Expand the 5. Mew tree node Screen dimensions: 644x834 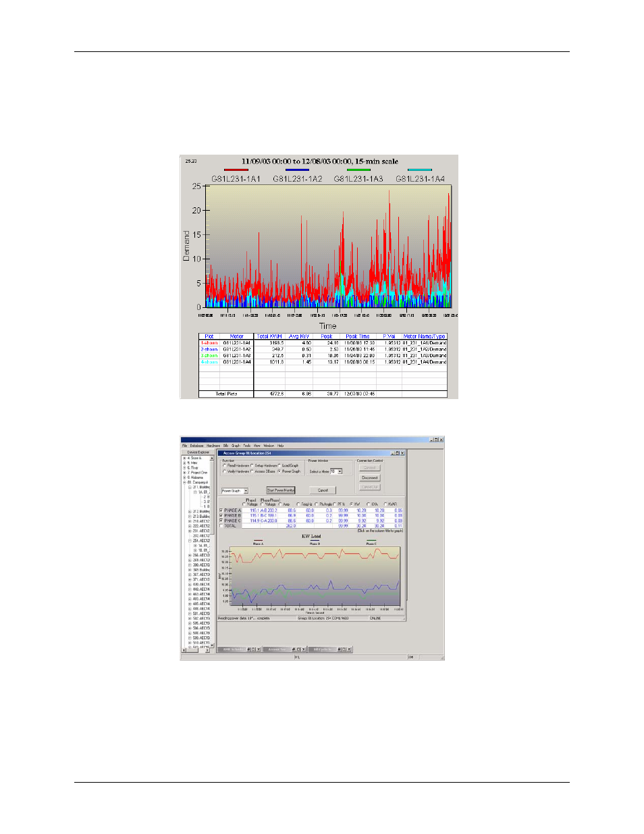click(x=184, y=463)
